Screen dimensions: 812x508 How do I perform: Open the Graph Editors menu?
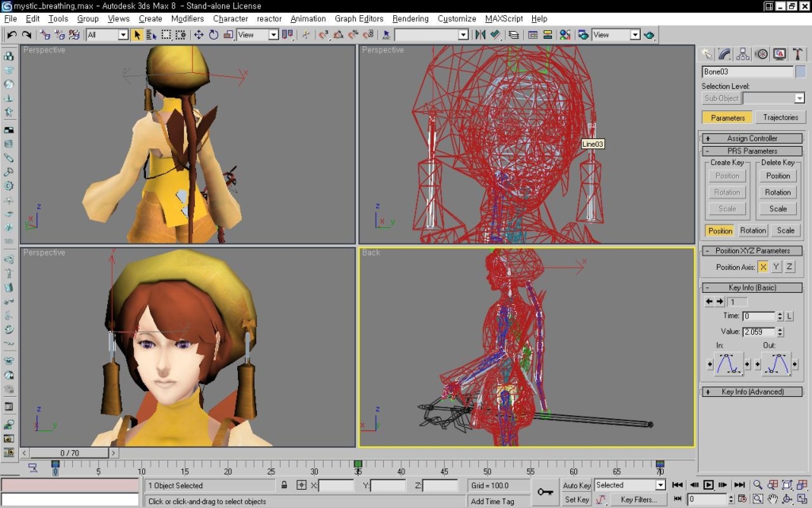(x=359, y=19)
